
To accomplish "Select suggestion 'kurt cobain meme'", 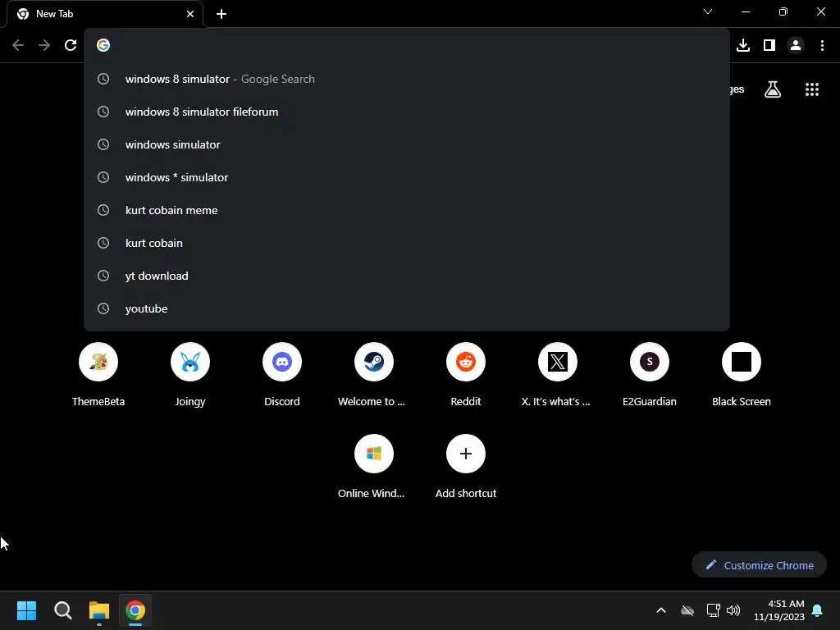I will [x=407, y=211].
